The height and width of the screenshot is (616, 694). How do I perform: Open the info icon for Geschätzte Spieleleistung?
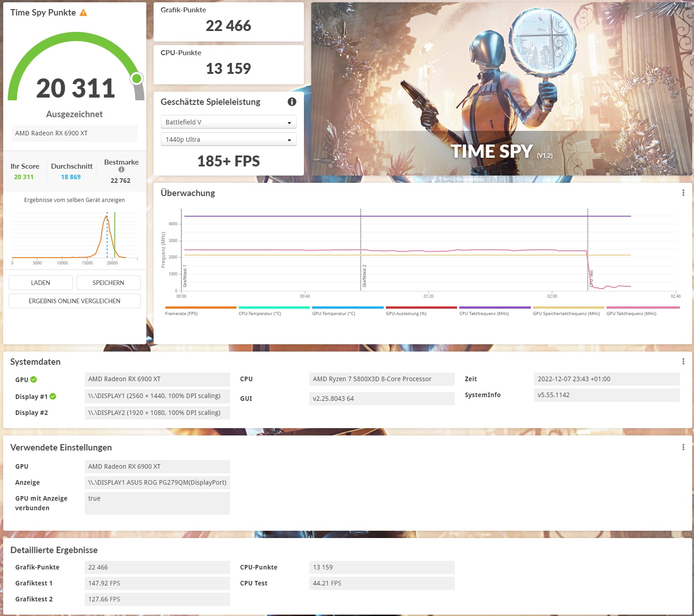coord(292,102)
